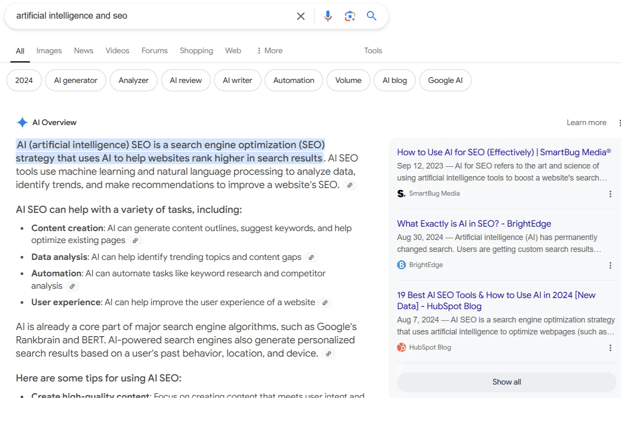Open 'What Exactly is AI in SEO?' BrightEdge result
The width and height of the screenshot is (621, 436).
[x=474, y=224]
